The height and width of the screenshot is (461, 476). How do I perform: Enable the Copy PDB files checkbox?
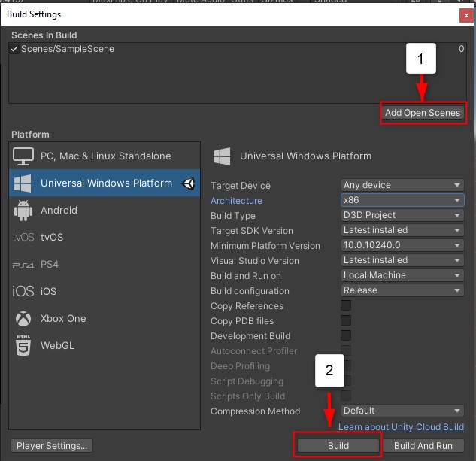coord(346,320)
